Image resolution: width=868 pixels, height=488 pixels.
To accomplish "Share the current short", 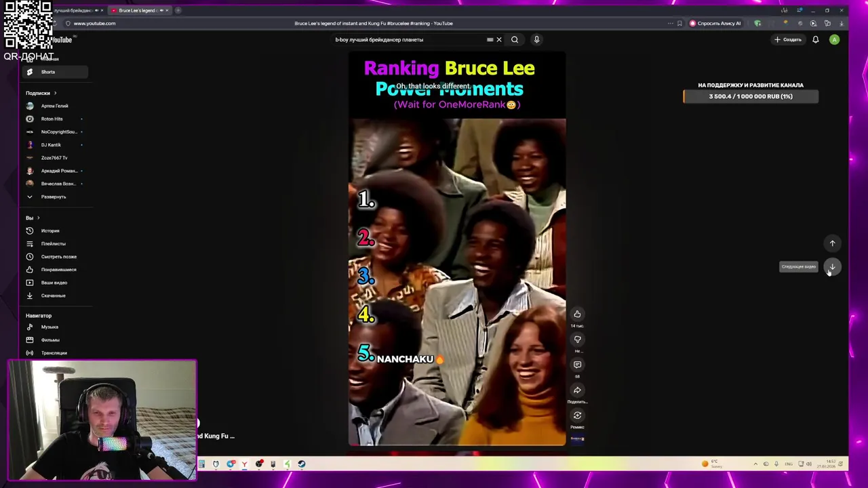I will click(577, 390).
